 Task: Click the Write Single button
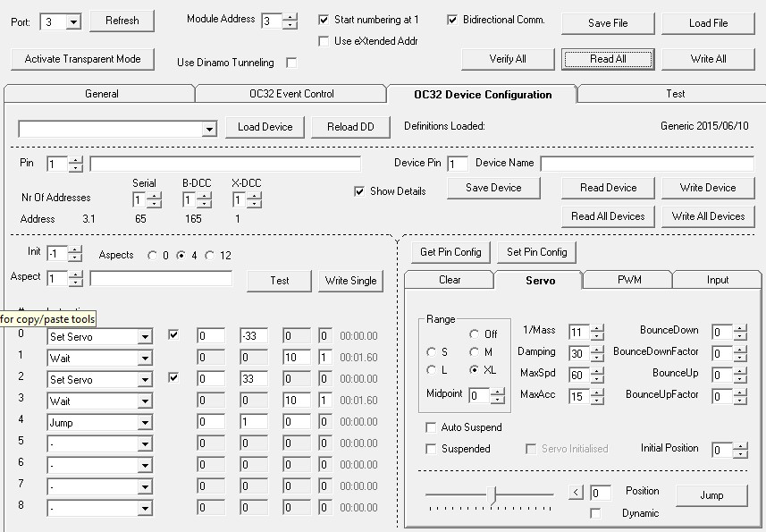tap(350, 281)
